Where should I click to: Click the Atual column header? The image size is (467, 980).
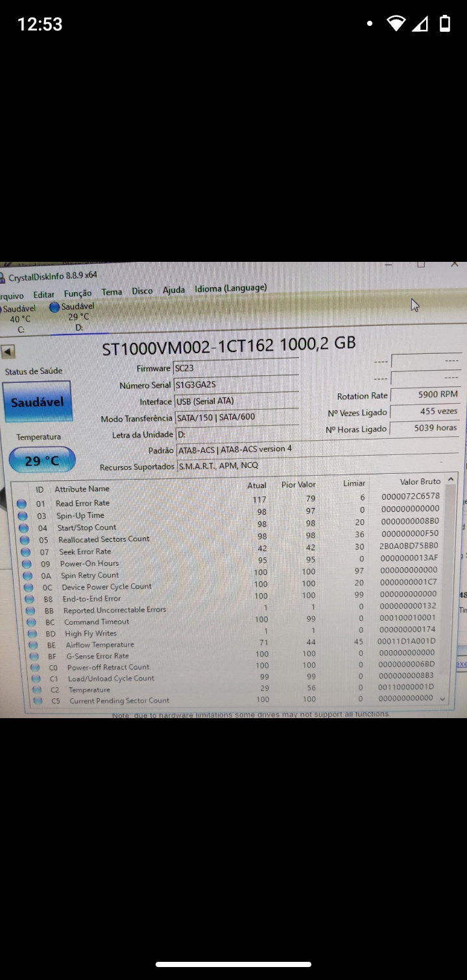(x=257, y=485)
